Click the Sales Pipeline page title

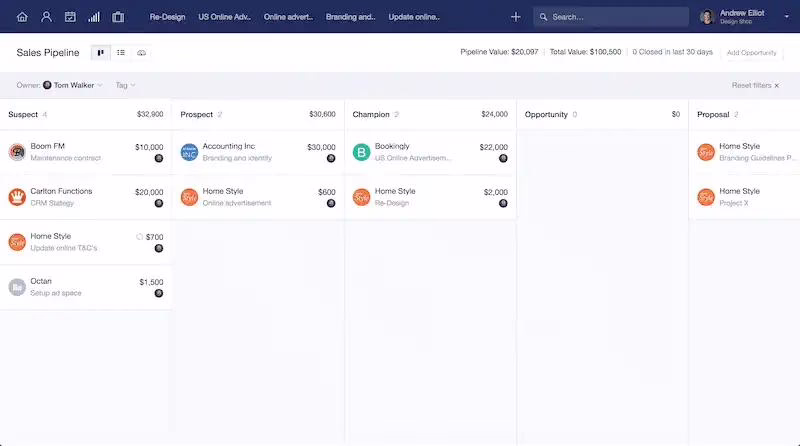pyautogui.click(x=48, y=53)
